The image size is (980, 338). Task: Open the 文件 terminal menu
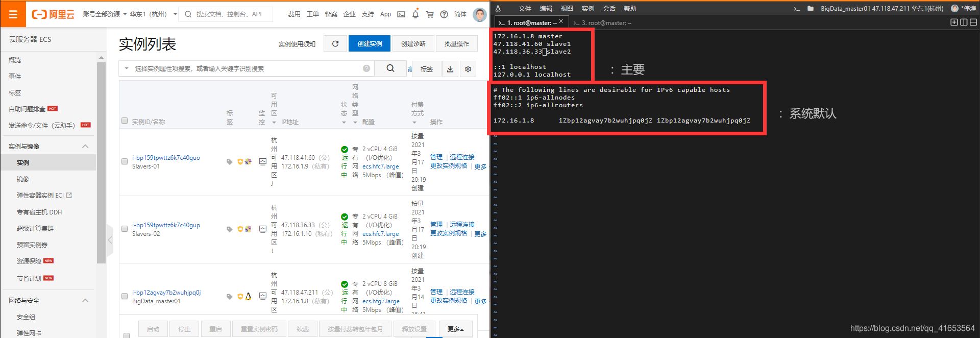point(525,9)
